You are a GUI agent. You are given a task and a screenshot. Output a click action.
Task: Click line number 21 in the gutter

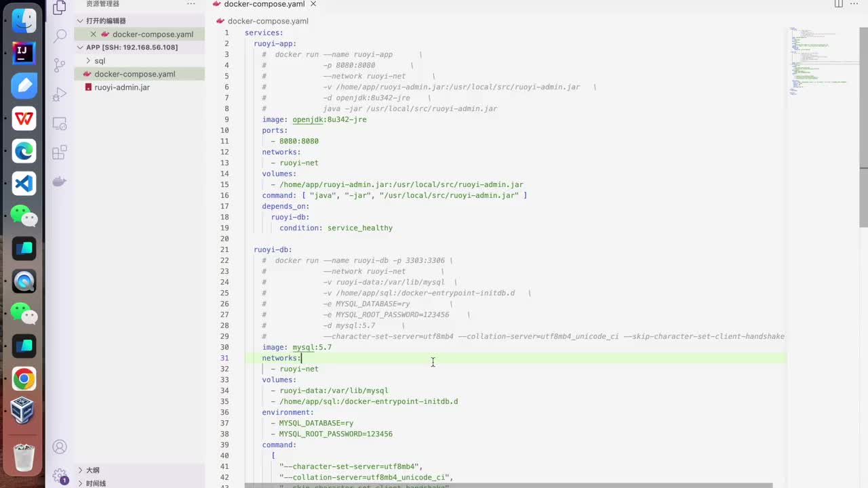(224, 249)
